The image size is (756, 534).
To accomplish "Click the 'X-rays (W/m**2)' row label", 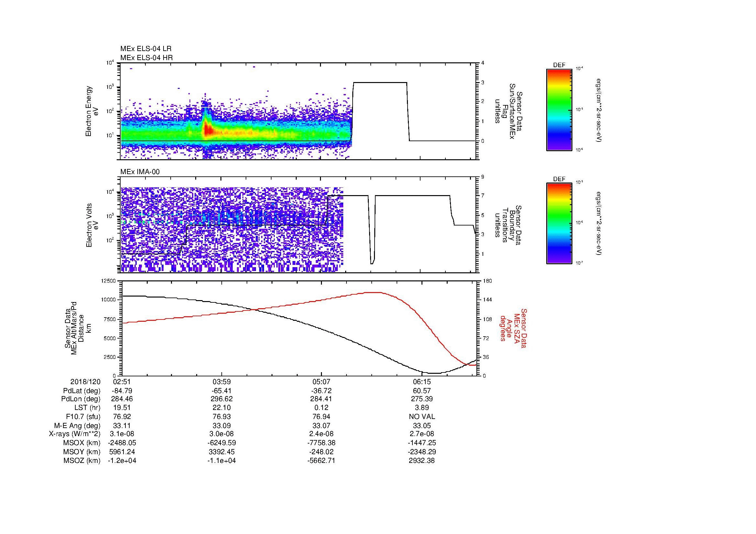I will 74,434.
